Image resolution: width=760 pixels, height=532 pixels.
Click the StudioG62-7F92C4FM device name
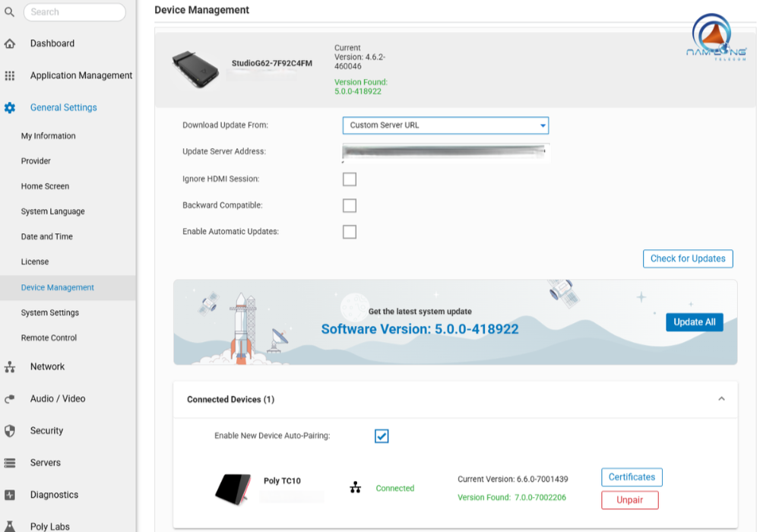(x=272, y=64)
